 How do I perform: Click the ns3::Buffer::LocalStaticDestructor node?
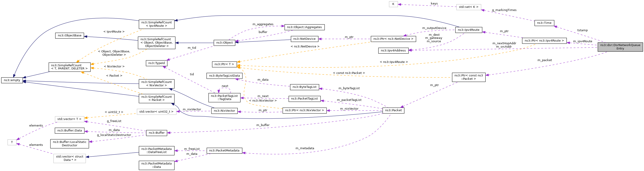pyautogui.click(x=70, y=144)
